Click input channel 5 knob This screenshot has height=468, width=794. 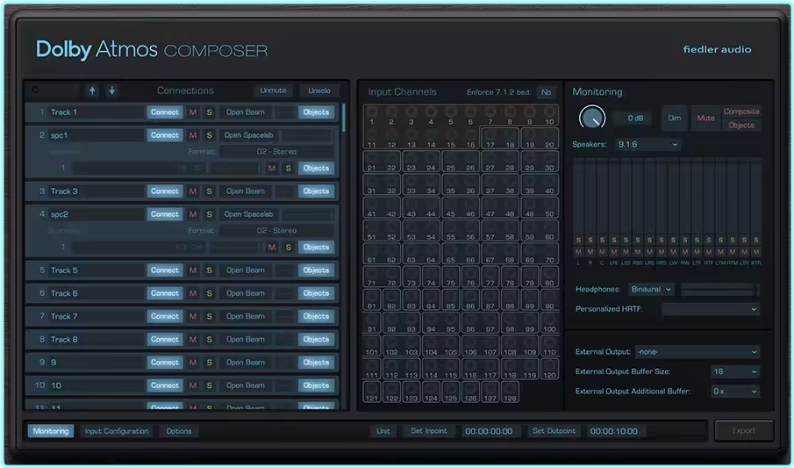(x=450, y=112)
